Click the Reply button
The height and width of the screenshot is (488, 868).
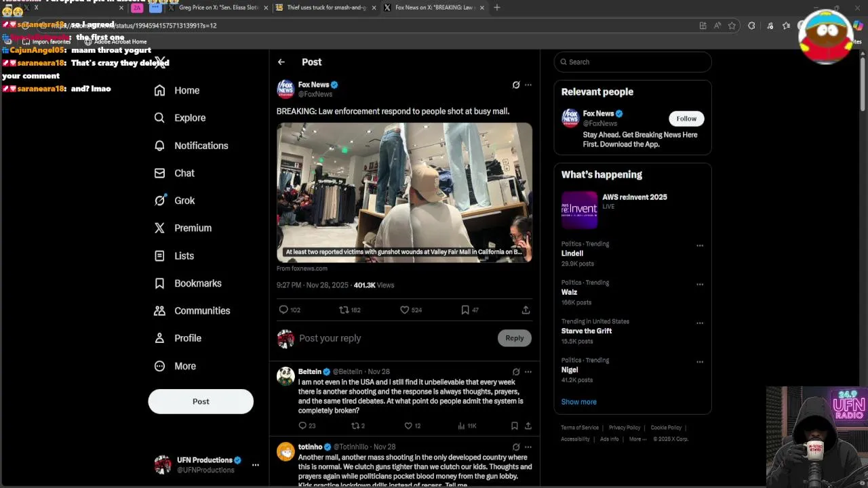515,338
